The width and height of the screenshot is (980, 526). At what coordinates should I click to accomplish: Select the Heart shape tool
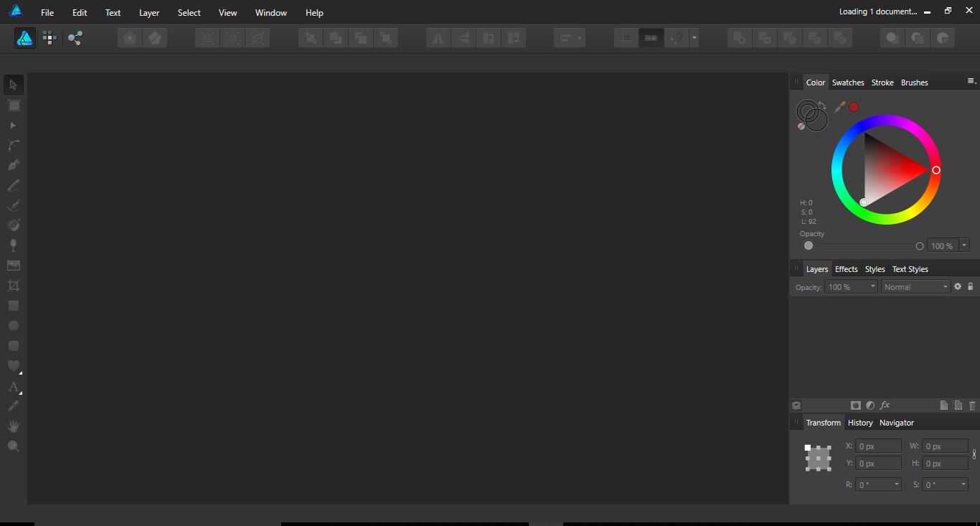tap(13, 366)
